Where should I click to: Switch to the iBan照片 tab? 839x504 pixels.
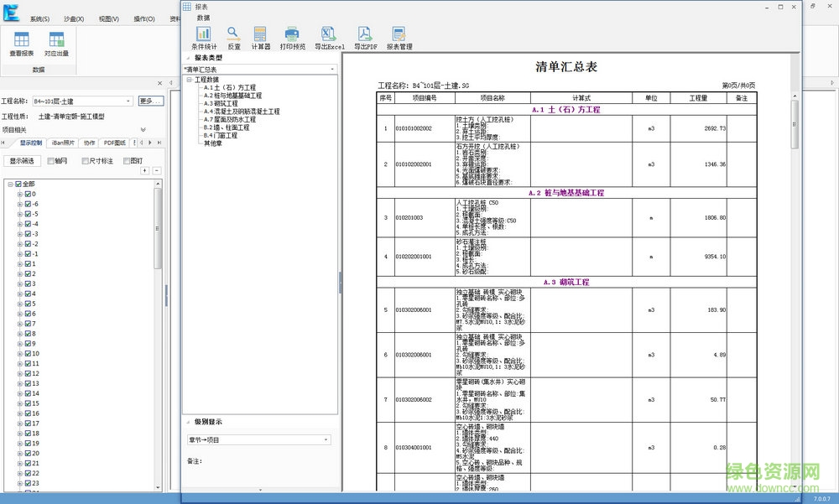point(63,143)
